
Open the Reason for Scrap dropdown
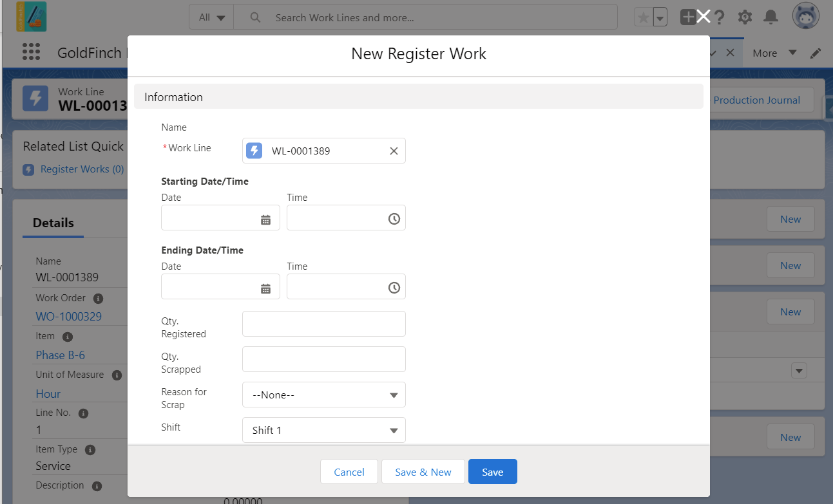point(324,395)
